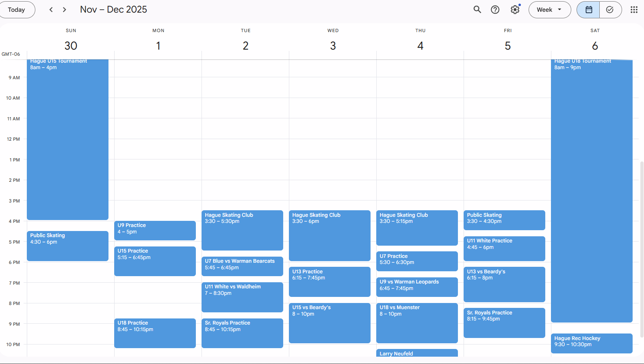Open the Hague U15 Tournament event

point(67,138)
